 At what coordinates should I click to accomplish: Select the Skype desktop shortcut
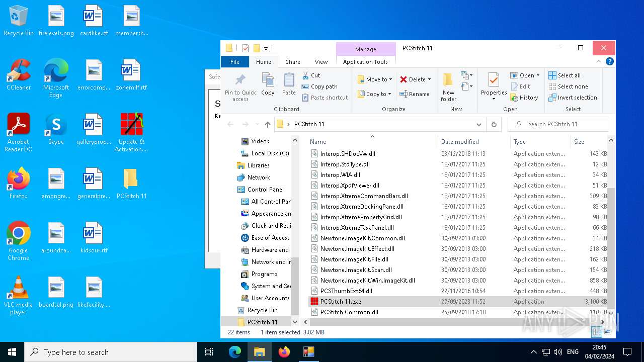click(56, 130)
